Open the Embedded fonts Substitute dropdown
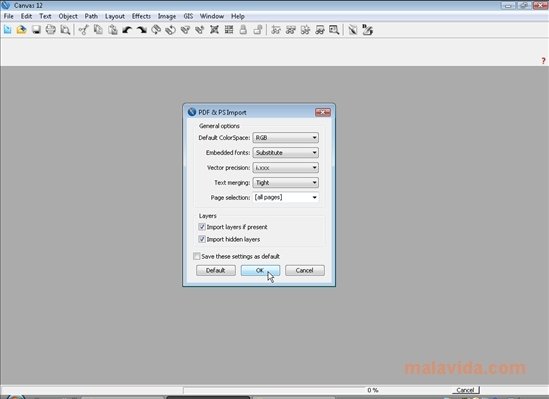 (285, 153)
